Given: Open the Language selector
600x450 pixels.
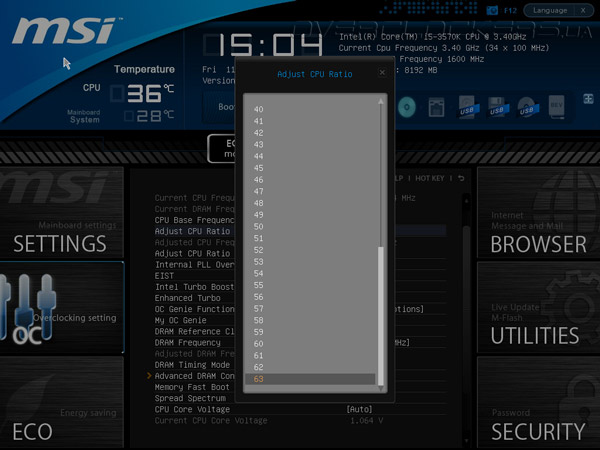Looking at the screenshot, I should point(549,10).
